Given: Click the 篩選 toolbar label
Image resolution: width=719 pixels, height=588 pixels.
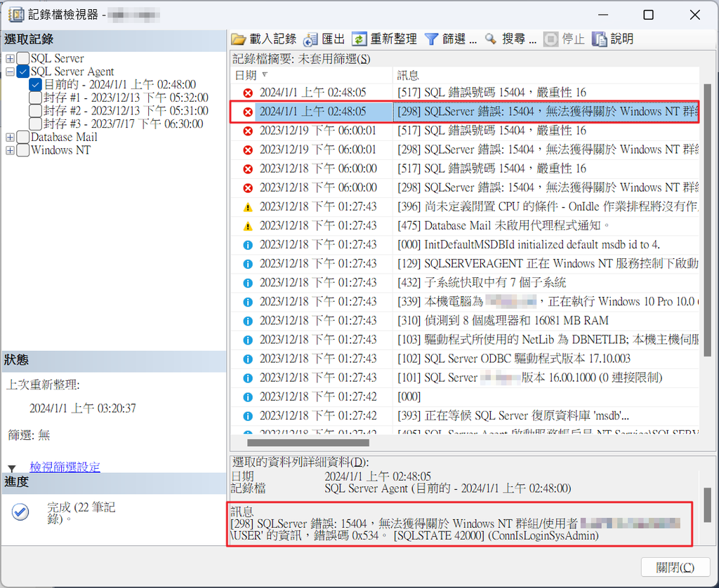Looking at the screenshot, I should point(459,39).
